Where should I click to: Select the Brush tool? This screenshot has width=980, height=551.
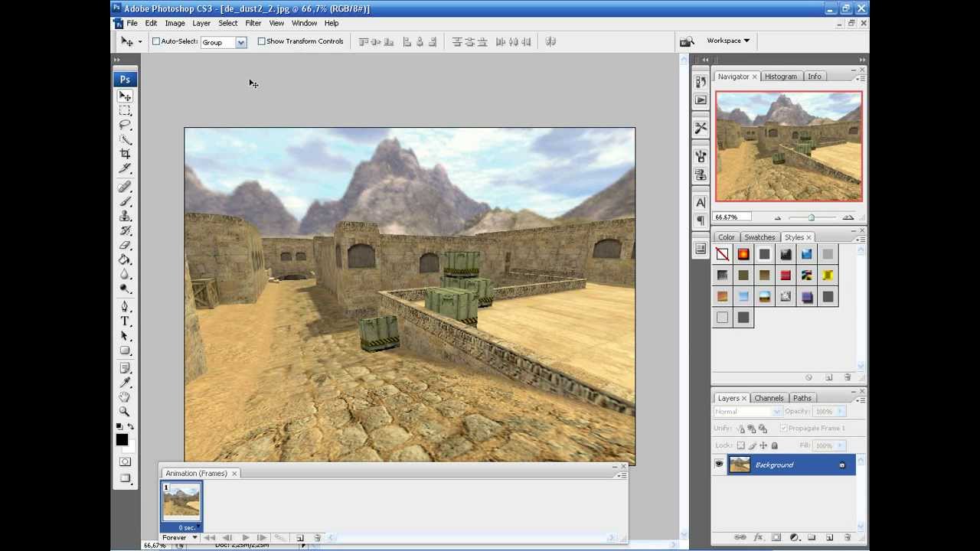click(125, 201)
